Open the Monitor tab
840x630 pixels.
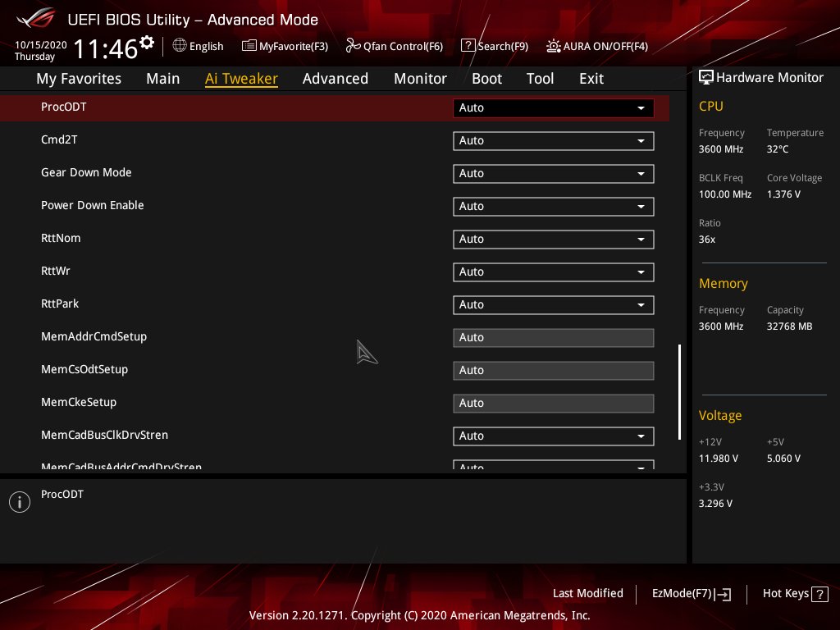421,79
